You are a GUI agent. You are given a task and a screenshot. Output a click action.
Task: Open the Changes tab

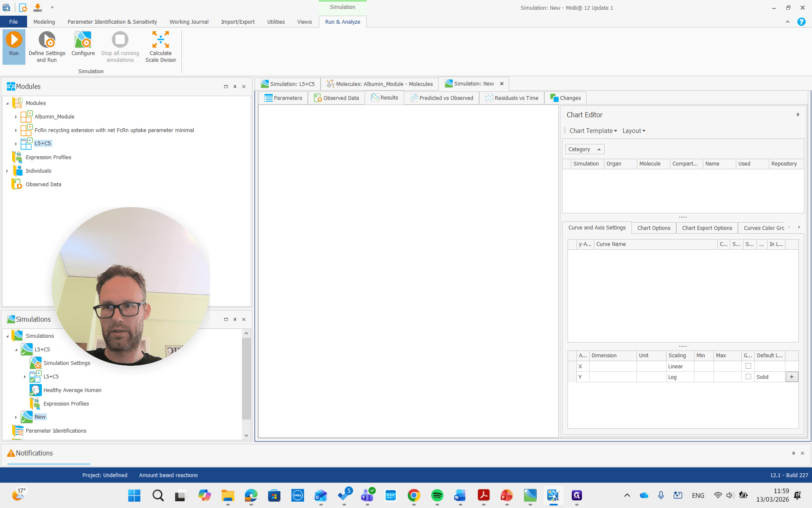click(565, 98)
